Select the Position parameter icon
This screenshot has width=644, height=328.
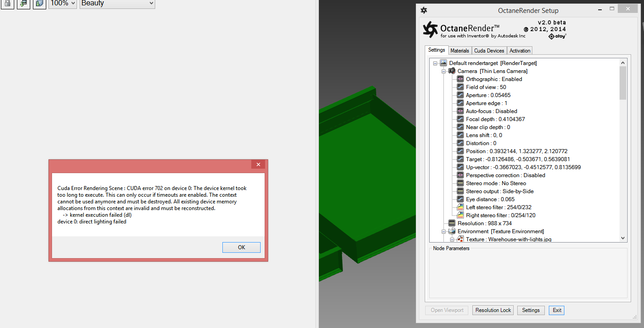click(x=460, y=151)
